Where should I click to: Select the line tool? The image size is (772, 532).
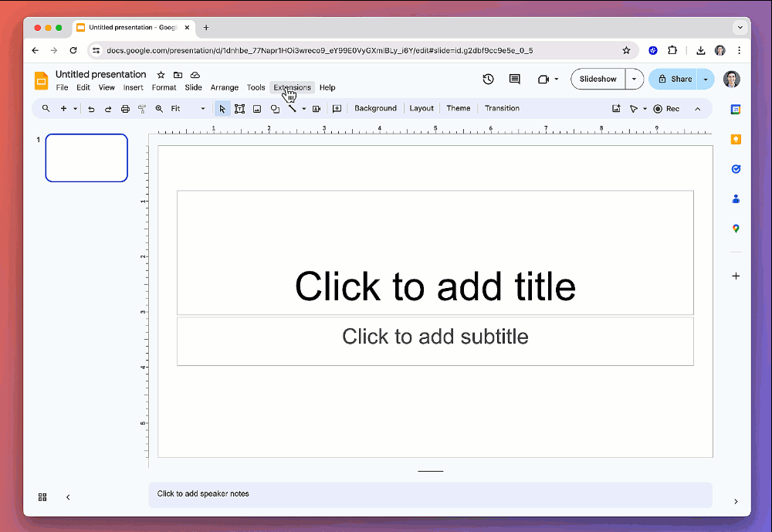point(293,109)
